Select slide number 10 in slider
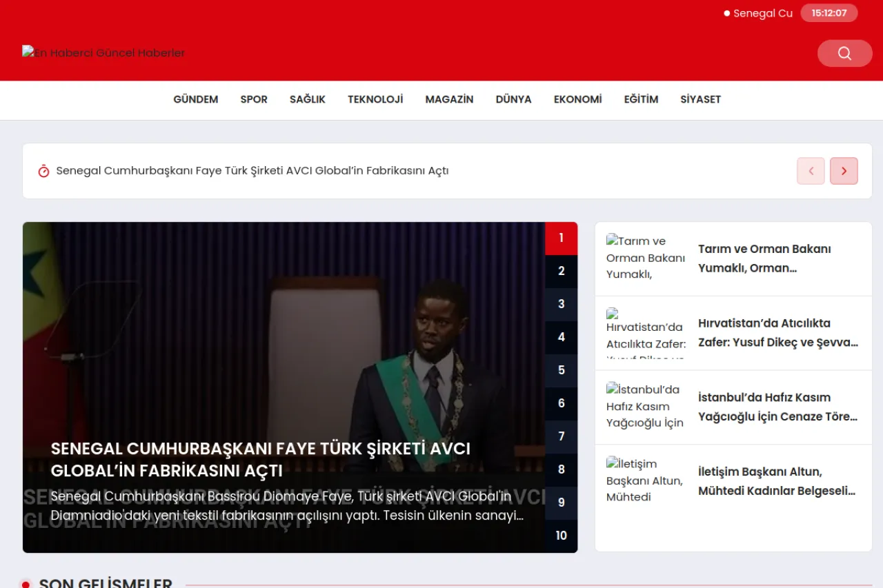The height and width of the screenshot is (588, 883). tap(562, 536)
